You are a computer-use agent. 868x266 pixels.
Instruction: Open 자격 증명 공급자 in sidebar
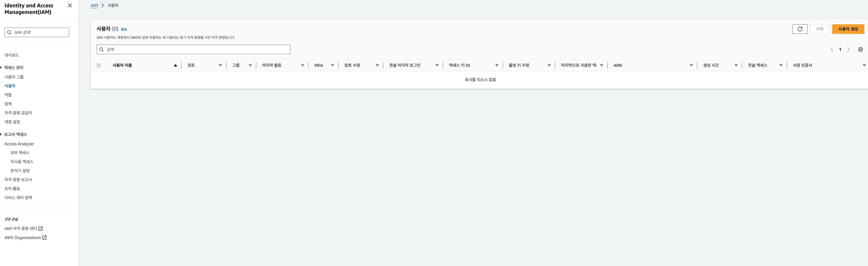click(18, 113)
